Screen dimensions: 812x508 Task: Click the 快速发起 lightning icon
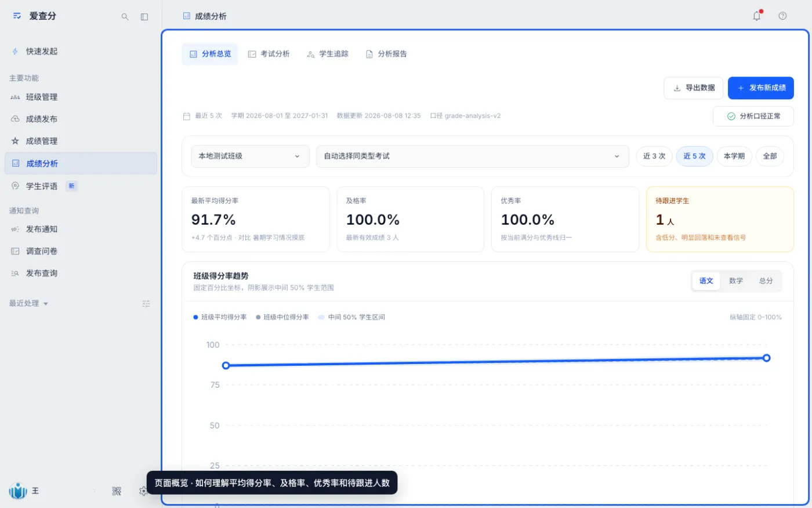click(15, 51)
